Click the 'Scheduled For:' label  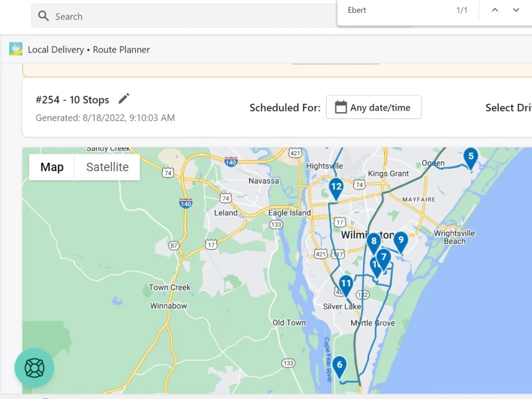(x=285, y=107)
